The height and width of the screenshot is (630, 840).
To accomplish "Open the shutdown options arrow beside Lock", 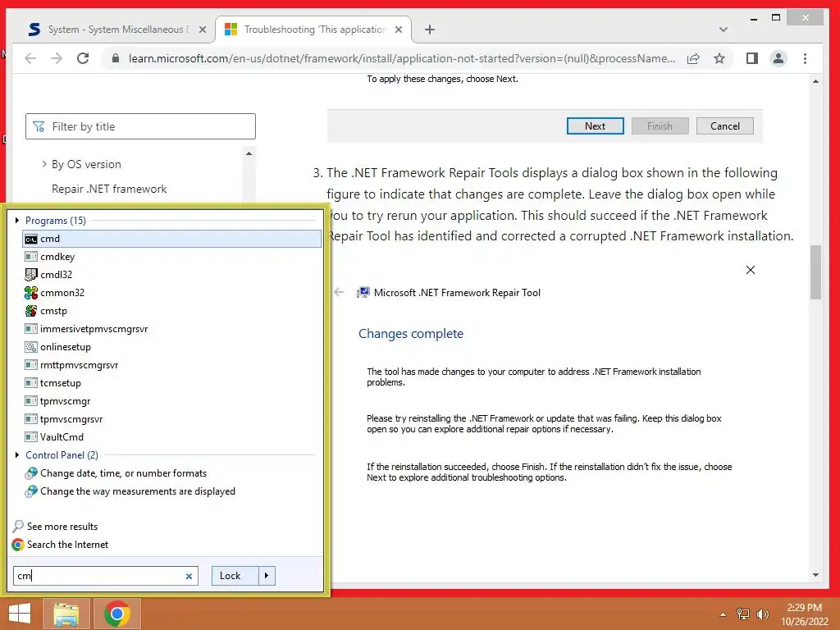I will coord(267,576).
